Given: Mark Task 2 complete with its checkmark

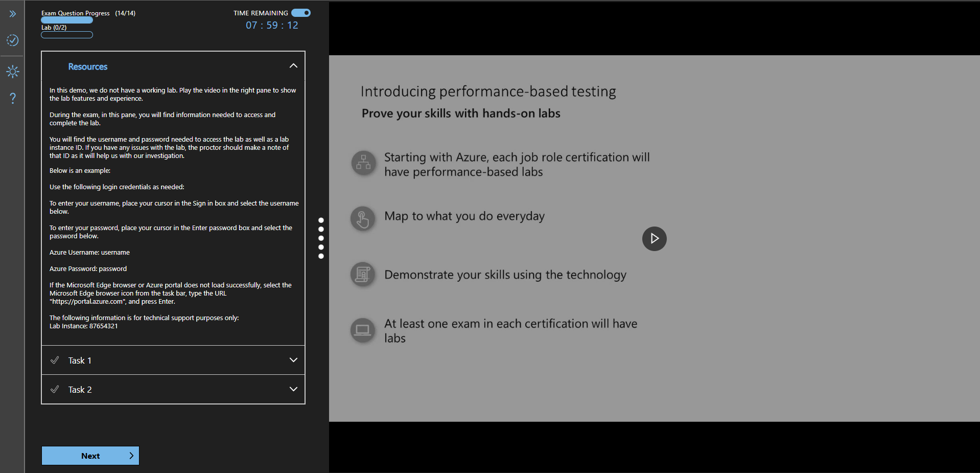Looking at the screenshot, I should point(55,390).
